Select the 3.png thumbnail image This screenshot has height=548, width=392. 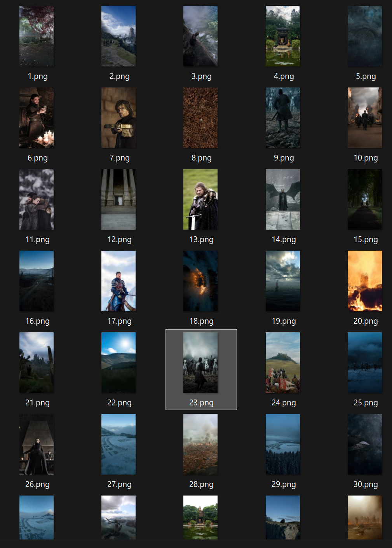[x=200, y=36]
